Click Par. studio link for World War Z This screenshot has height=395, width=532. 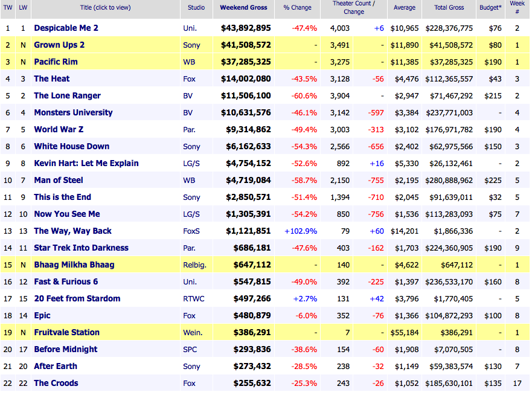[190, 130]
